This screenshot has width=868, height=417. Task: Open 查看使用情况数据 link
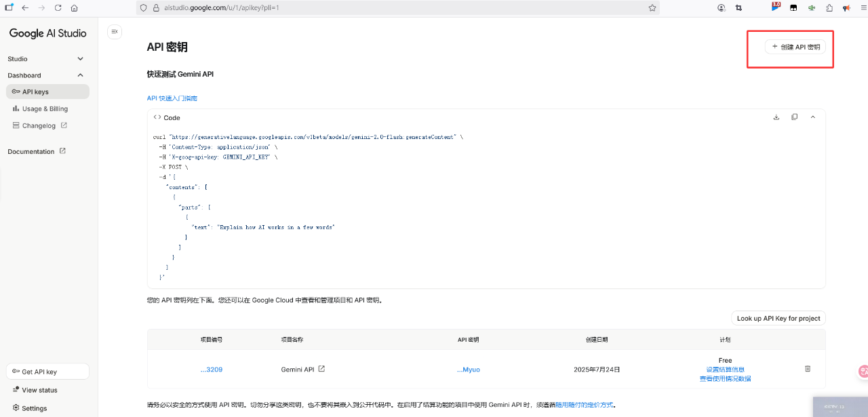click(x=726, y=378)
